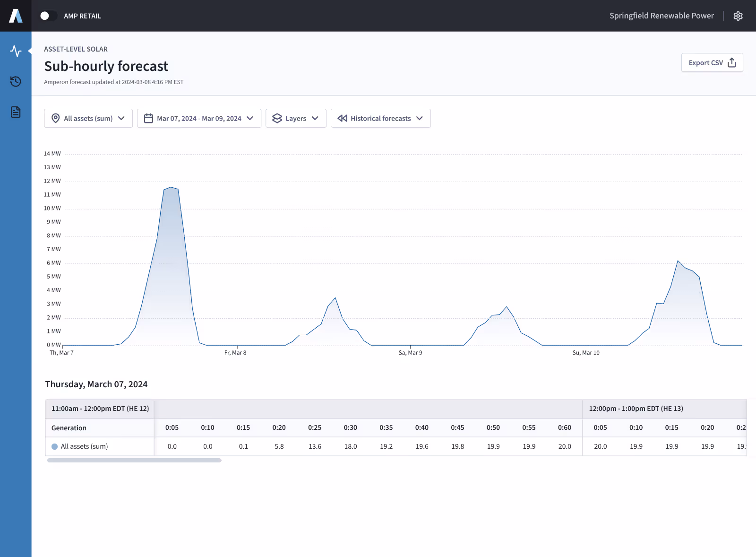Toggle the All assets legend dot in table
The image size is (756, 557).
(55, 446)
